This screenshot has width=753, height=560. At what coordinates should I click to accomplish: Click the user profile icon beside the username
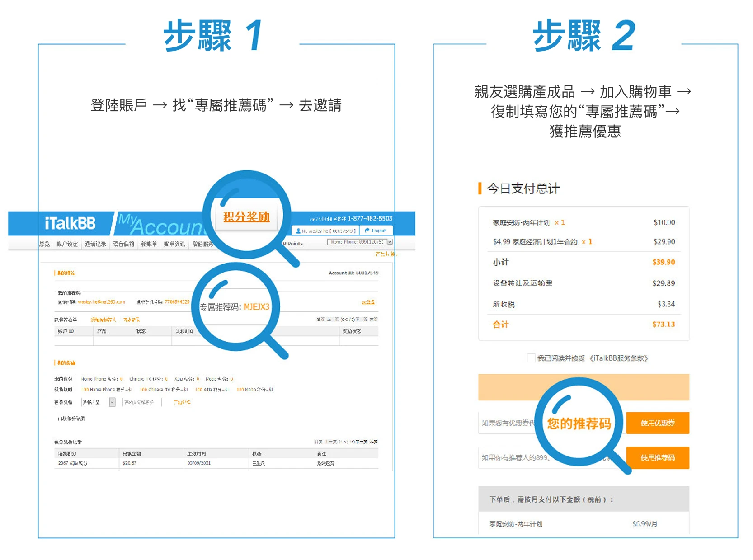click(298, 231)
